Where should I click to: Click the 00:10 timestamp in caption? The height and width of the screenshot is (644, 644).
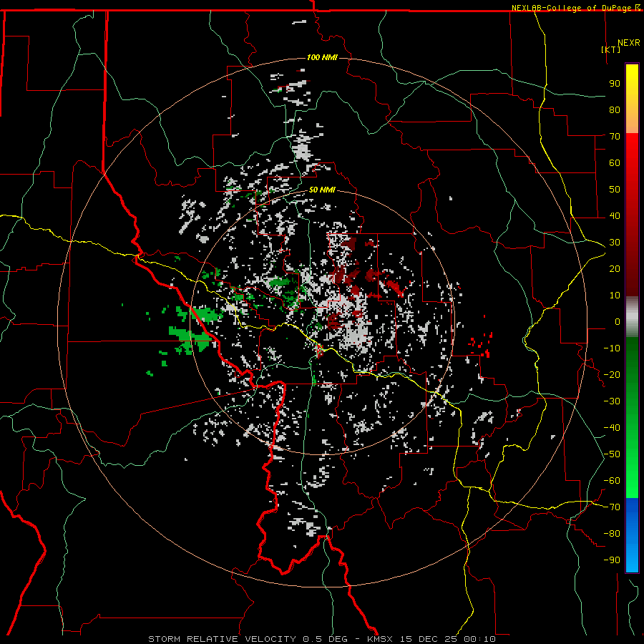click(479, 639)
